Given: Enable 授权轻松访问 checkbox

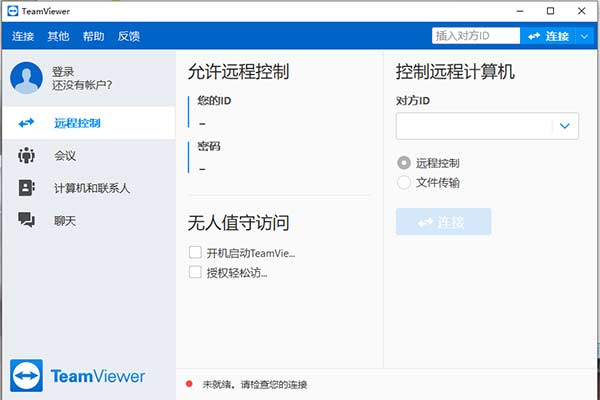Looking at the screenshot, I should pyautogui.click(x=195, y=272).
